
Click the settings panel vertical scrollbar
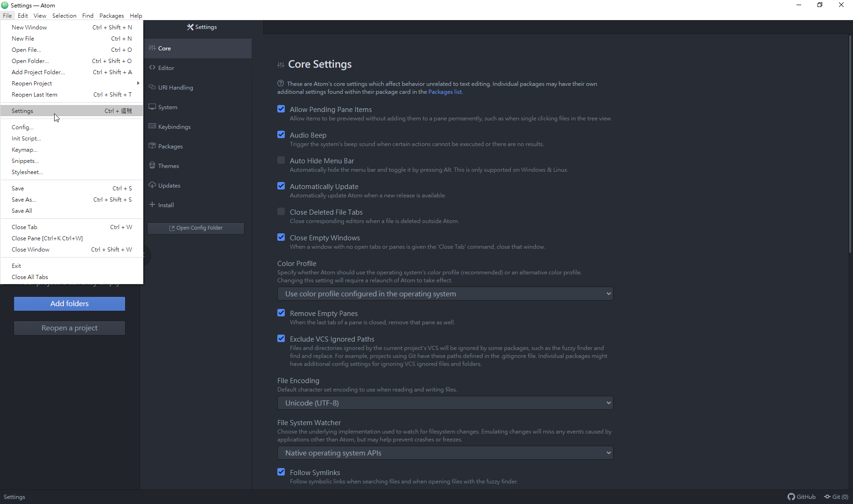pos(850,144)
